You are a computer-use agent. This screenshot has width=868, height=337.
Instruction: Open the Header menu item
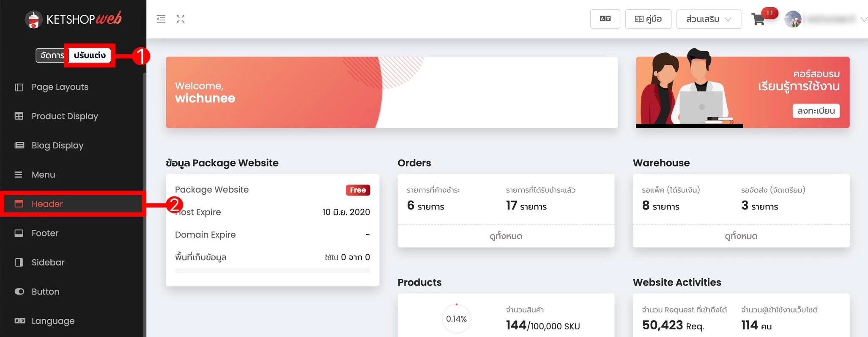pos(47,204)
